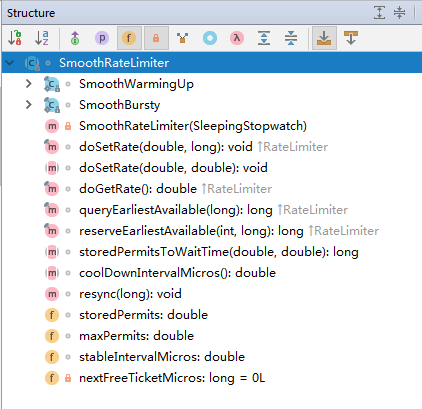
Task: Select doSetRate(double, double) method
Action: [173, 168]
